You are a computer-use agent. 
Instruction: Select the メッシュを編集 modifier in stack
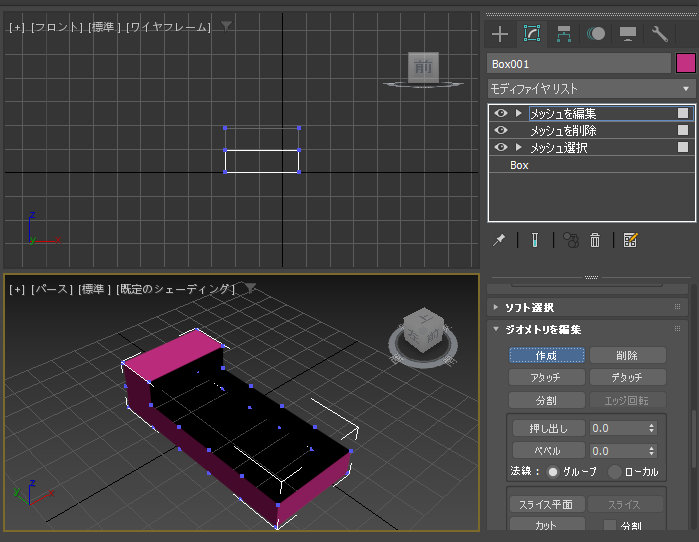point(563,114)
